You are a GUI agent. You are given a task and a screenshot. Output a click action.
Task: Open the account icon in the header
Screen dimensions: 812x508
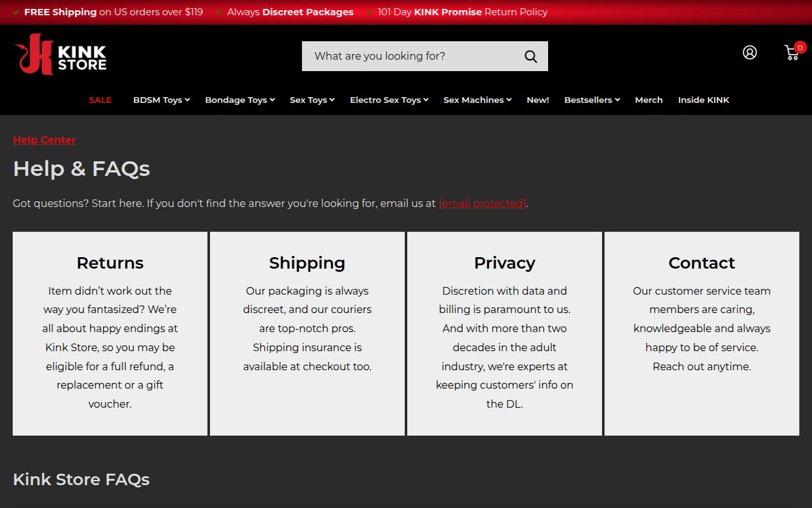(750, 53)
